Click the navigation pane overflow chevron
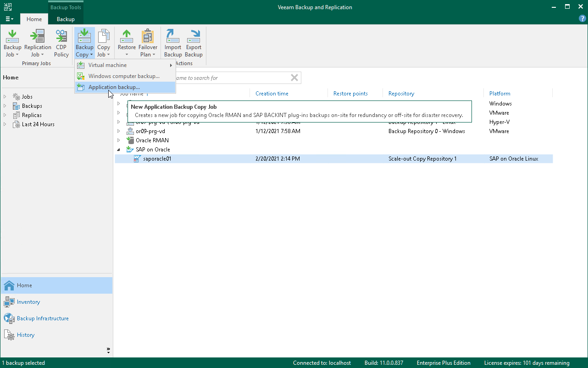Image resolution: width=588 pixels, height=368 pixels. point(108,351)
